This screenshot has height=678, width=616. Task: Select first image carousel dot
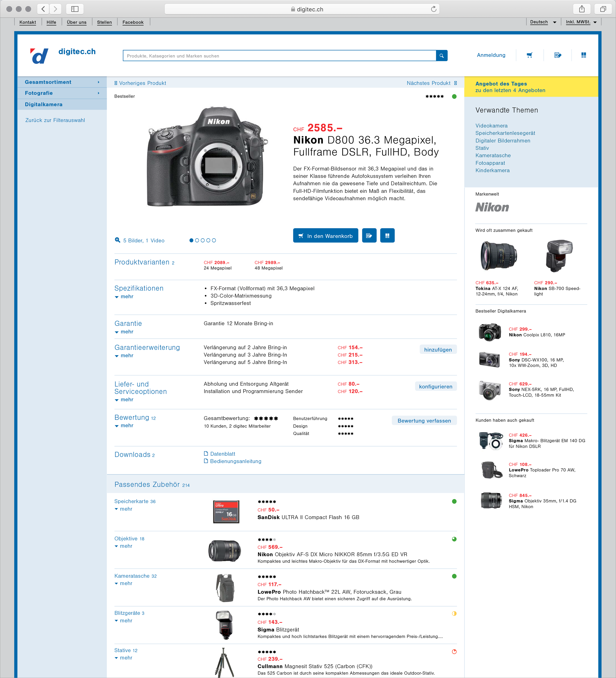click(x=191, y=240)
